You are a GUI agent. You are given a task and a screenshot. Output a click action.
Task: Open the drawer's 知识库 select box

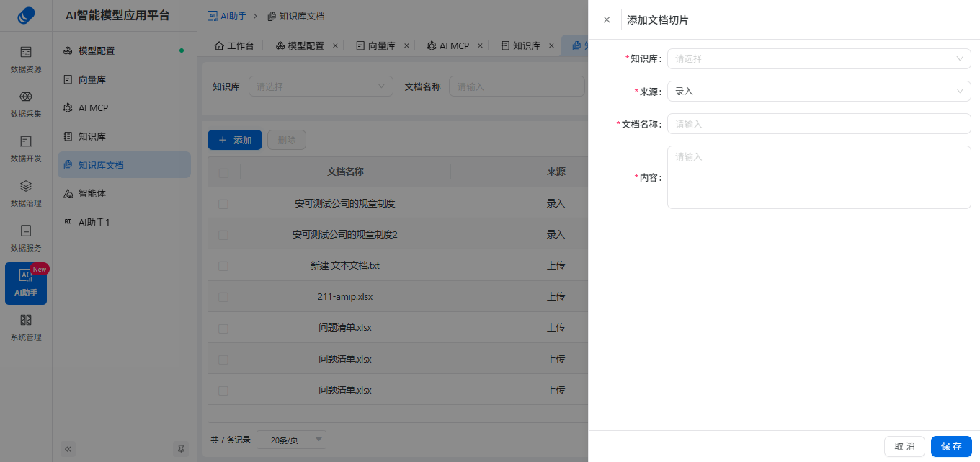819,58
